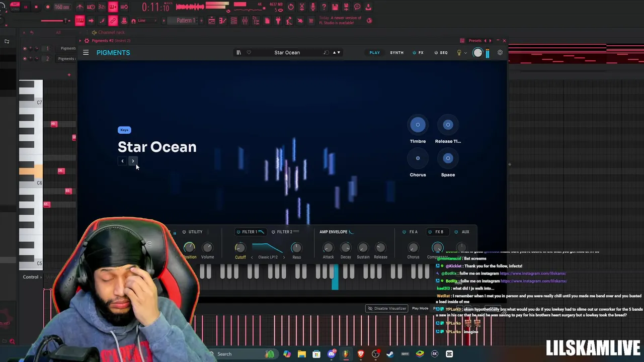Click the FL Studio record button
644x362 pixels.
(x=48, y=7)
